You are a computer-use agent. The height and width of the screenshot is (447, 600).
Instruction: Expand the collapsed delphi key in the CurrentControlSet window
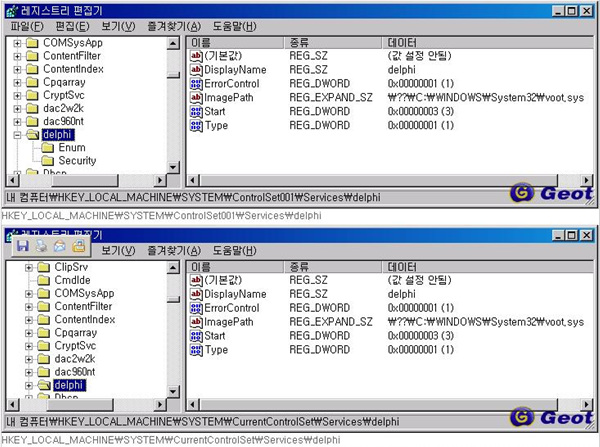coord(29,385)
